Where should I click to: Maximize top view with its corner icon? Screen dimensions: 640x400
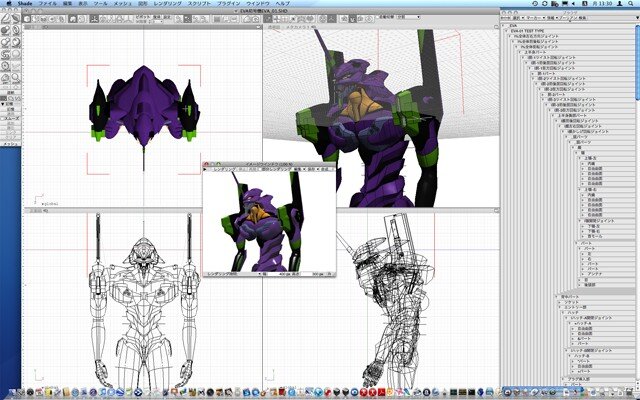click(259, 27)
